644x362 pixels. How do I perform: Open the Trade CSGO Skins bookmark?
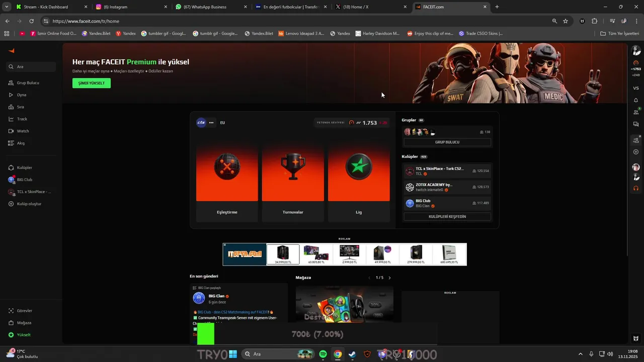click(480, 34)
